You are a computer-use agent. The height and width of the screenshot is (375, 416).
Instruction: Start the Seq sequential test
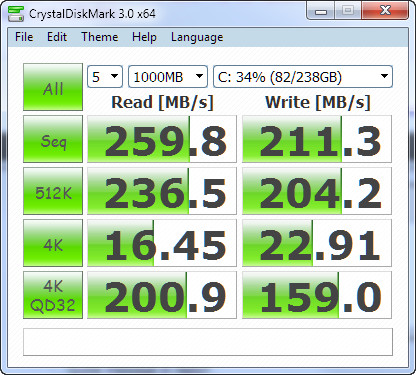pos(53,139)
